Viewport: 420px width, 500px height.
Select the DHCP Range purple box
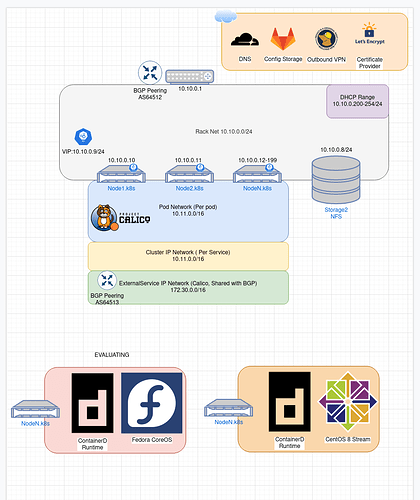click(357, 101)
